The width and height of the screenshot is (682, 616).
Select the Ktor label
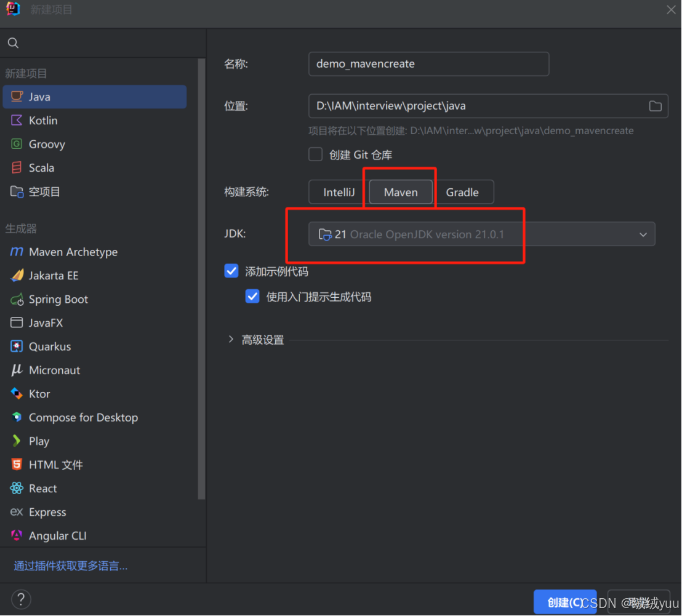[x=39, y=394]
